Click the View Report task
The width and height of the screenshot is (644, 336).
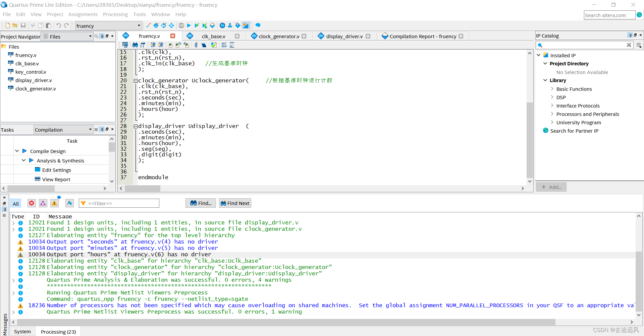(x=56, y=179)
